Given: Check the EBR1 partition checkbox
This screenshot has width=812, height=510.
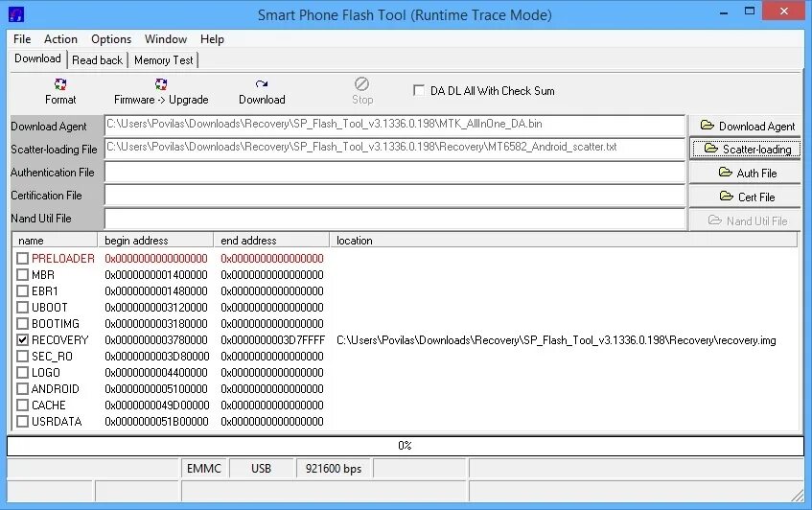Looking at the screenshot, I should click(x=22, y=291).
